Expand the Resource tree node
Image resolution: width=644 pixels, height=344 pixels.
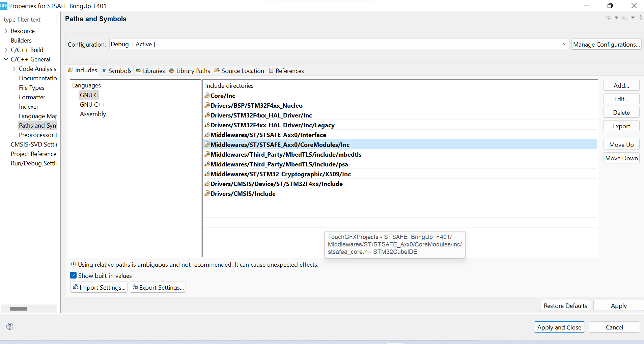6,31
